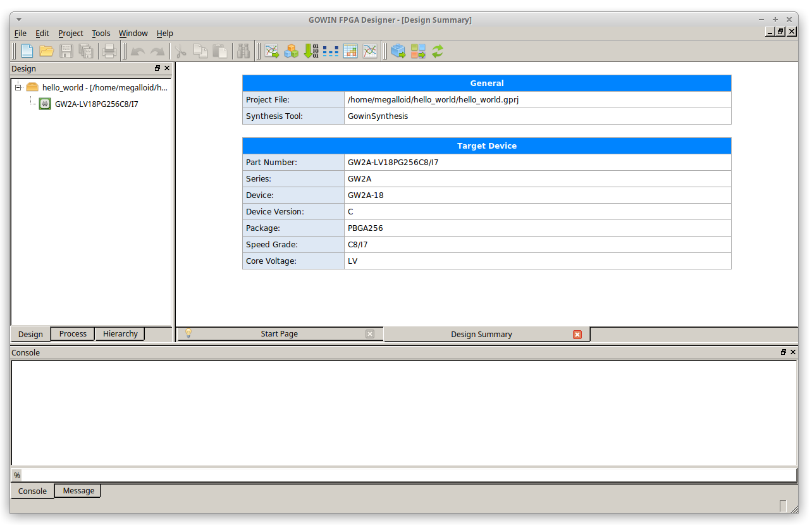Click the GowinSynthesis value cell
Viewport: 812px width, 525px height.
(538, 116)
